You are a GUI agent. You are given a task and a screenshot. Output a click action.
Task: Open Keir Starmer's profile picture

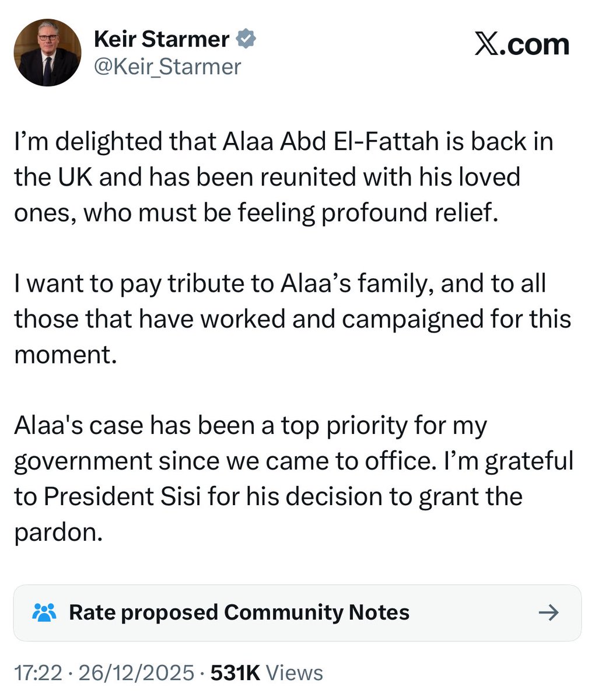[47, 53]
